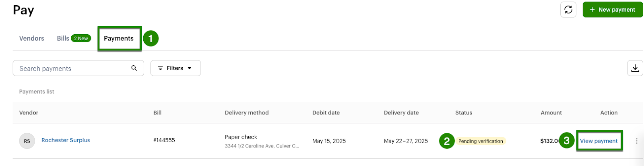Click the search magnifier icon
Viewport: 644px width, 166px height.
(134, 68)
